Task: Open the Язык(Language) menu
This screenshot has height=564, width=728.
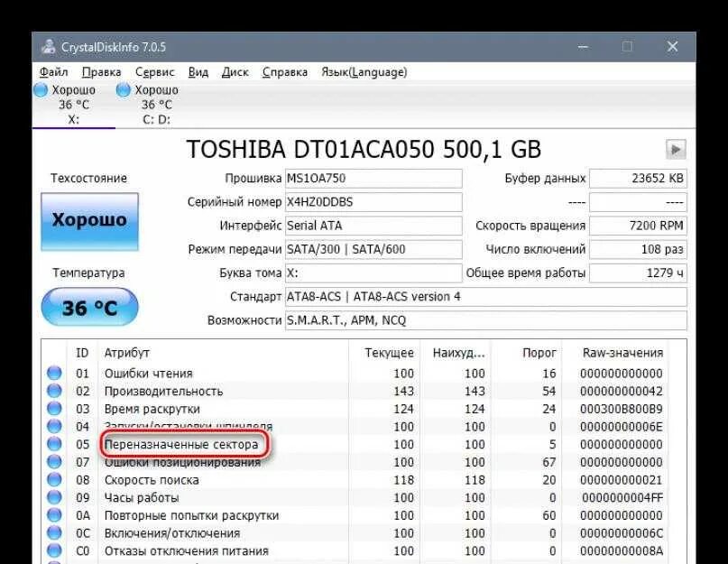Action: tap(364, 72)
